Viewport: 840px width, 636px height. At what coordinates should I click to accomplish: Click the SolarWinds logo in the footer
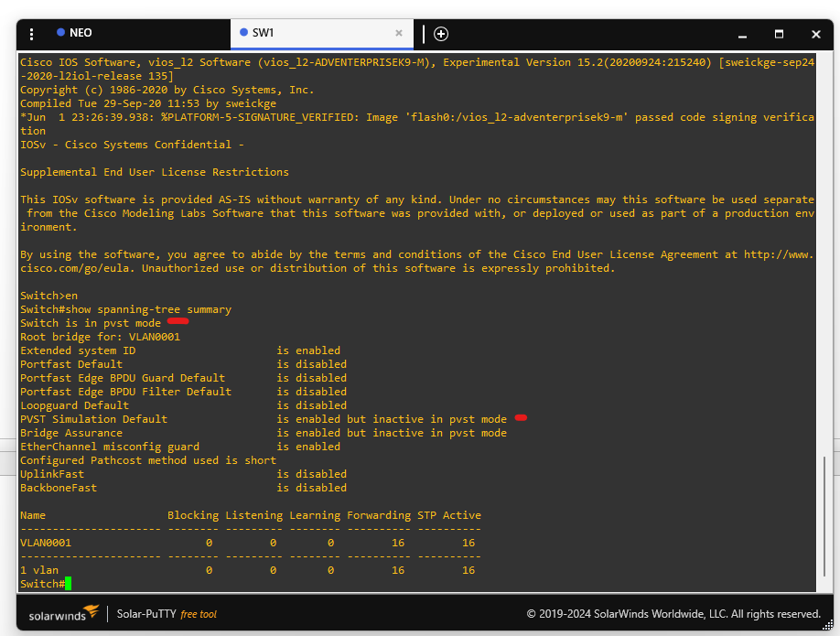[x=64, y=613]
